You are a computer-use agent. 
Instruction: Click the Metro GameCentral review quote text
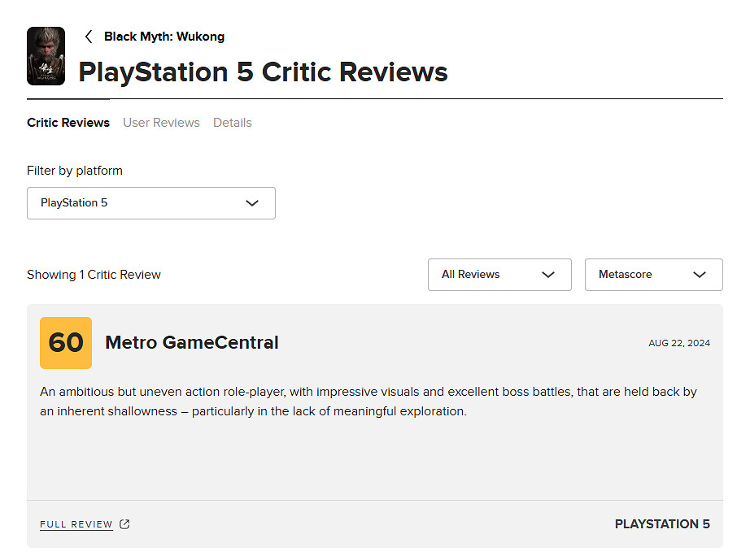(368, 402)
